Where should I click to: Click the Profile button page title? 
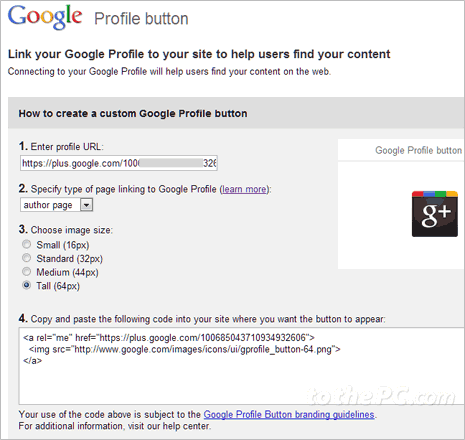coord(141,19)
